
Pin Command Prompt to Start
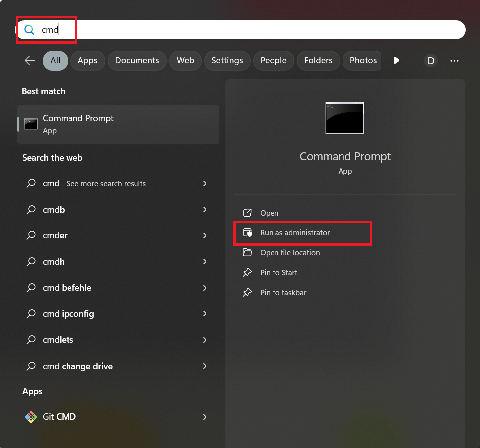coord(278,273)
